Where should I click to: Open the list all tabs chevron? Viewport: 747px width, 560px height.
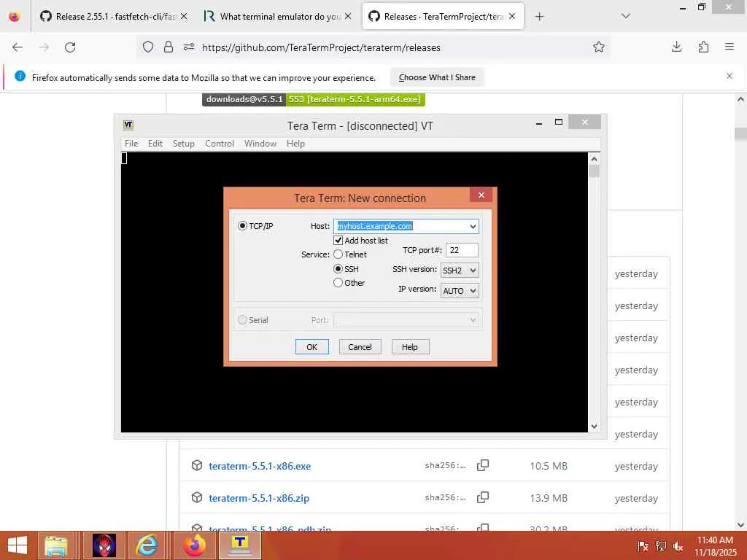pos(626,16)
